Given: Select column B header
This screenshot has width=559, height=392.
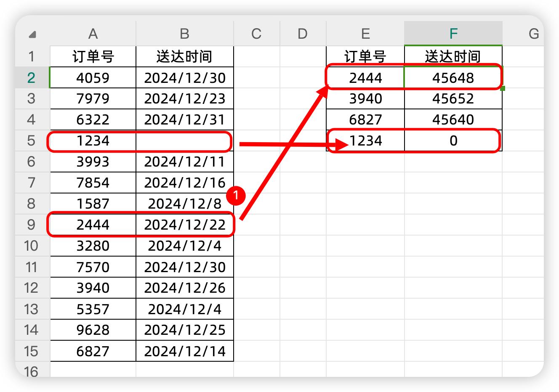Looking at the screenshot, I should [x=184, y=34].
